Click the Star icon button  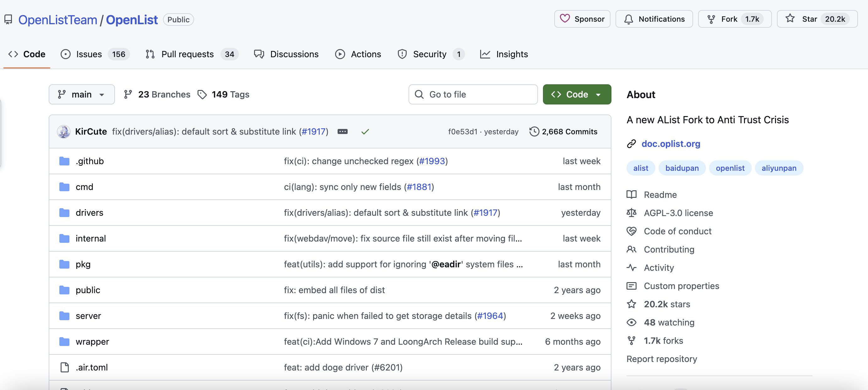pyautogui.click(x=790, y=19)
